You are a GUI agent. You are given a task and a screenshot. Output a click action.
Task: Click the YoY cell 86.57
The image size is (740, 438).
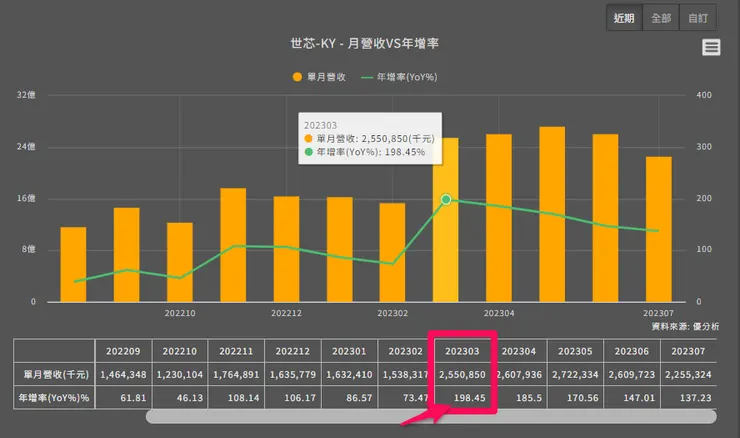(349, 397)
